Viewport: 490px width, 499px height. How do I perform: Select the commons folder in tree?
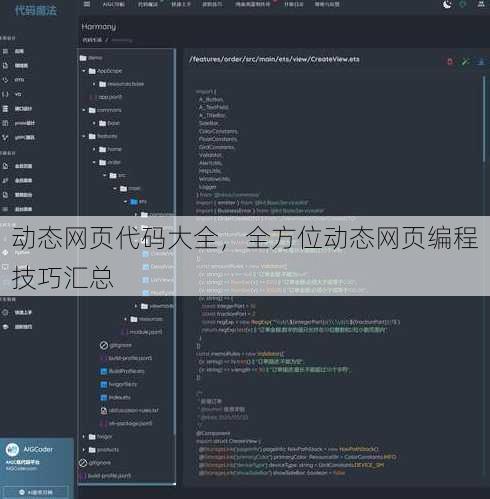pyautogui.click(x=105, y=110)
